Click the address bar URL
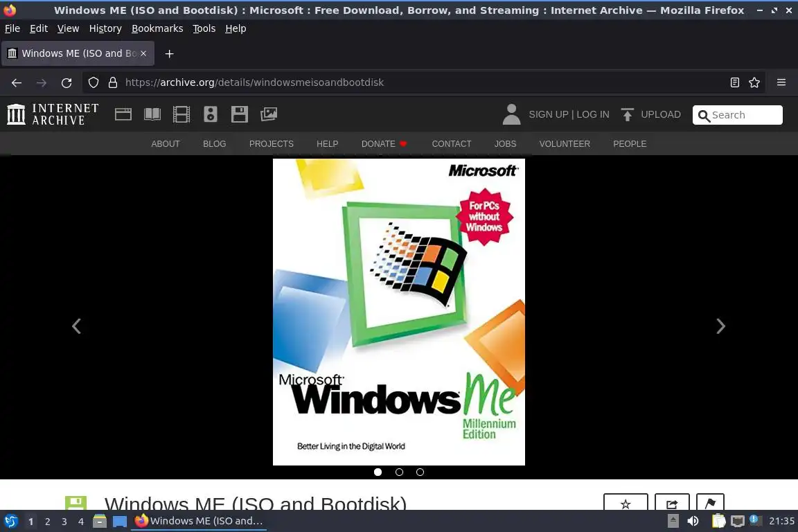 pos(254,82)
